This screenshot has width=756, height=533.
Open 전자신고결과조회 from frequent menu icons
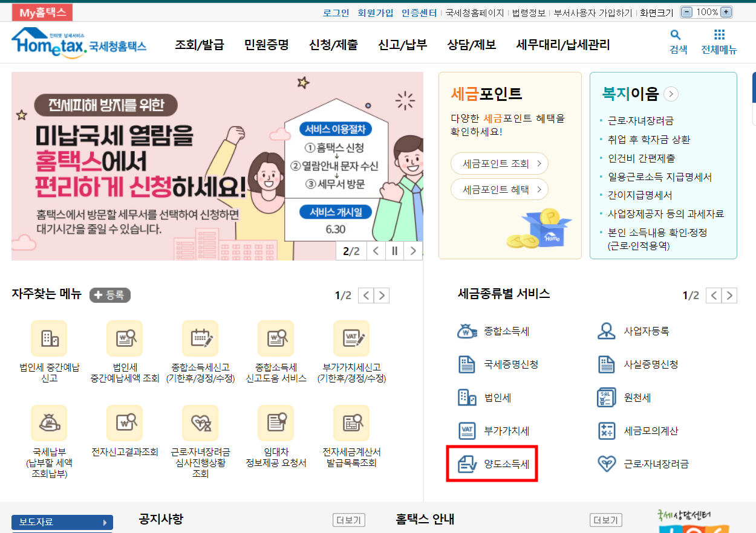pos(125,422)
